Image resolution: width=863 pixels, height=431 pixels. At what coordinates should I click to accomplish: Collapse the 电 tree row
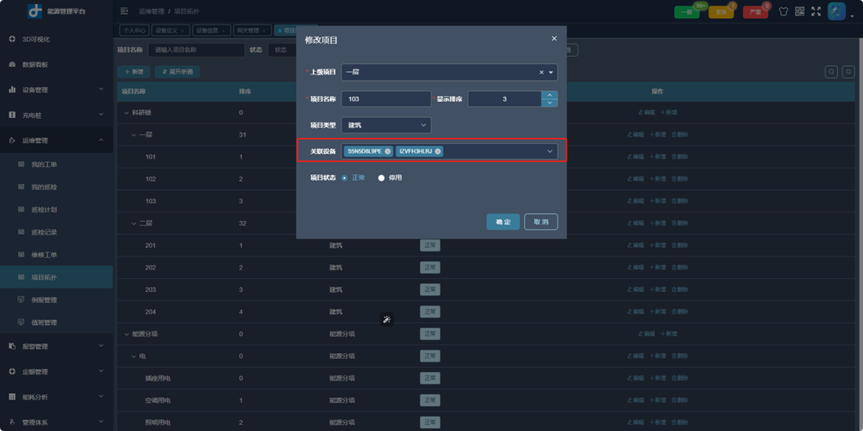(134, 356)
